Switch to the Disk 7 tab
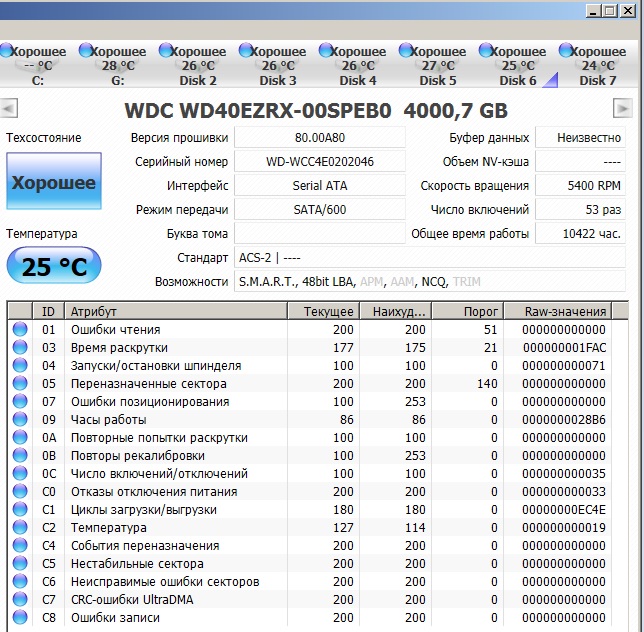Viewport: 644px width, 632px height. point(597,66)
